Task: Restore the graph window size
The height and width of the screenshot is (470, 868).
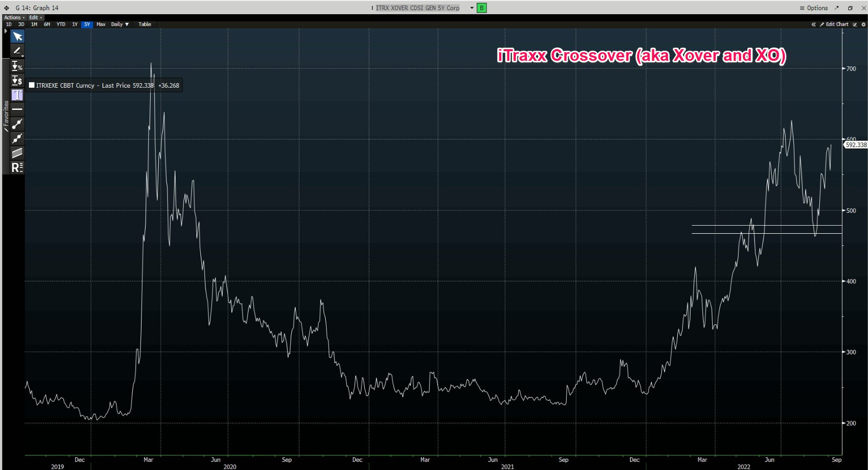Action: 850,8
